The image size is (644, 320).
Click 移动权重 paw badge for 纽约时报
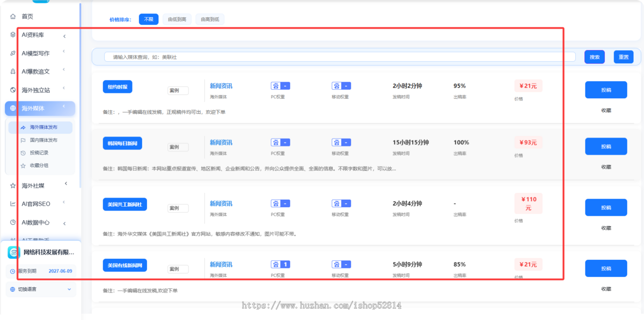pos(341,86)
